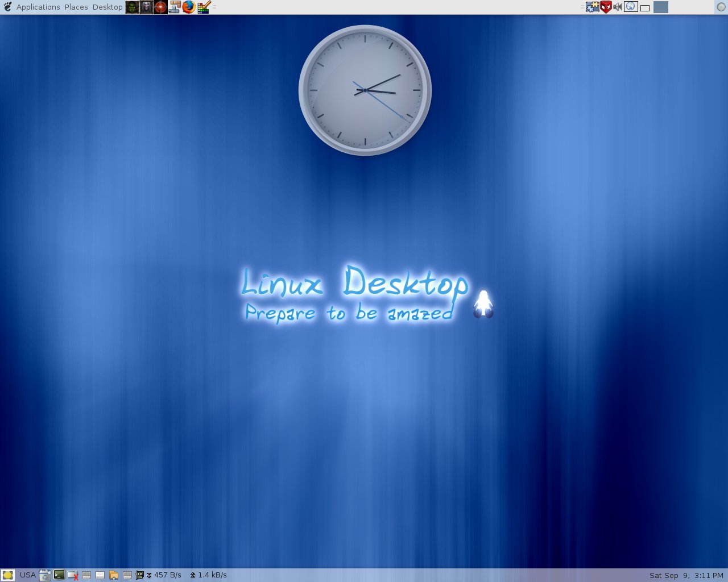Click the Show Desktop yellow button
This screenshot has width=728, height=582.
(x=7, y=575)
